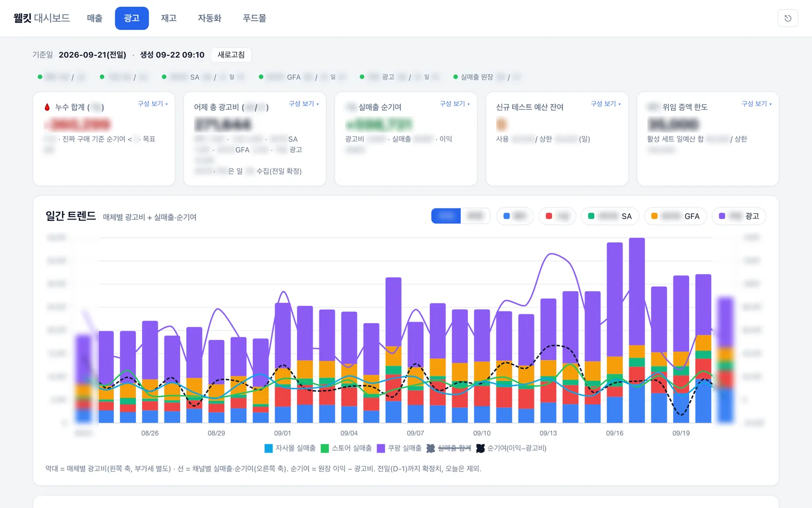The height and width of the screenshot is (508, 812).
Task: Click the 09/19 x-axis date label
Action: click(x=681, y=433)
